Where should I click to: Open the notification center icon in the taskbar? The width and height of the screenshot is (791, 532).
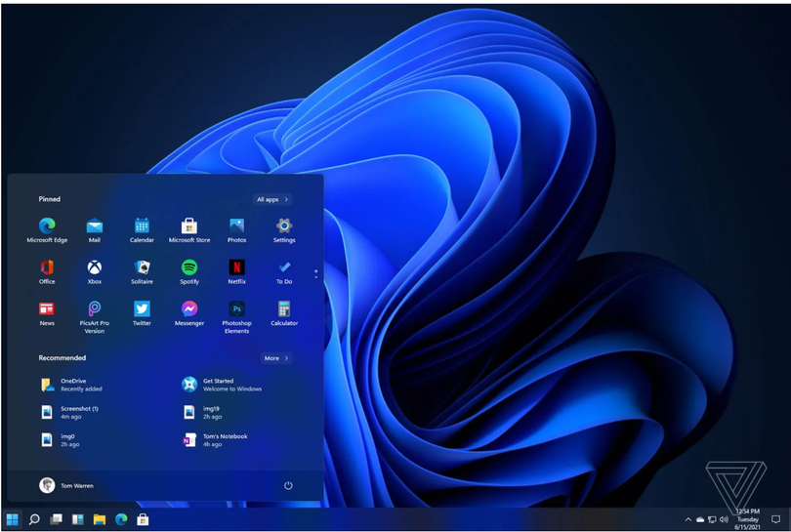click(x=775, y=519)
